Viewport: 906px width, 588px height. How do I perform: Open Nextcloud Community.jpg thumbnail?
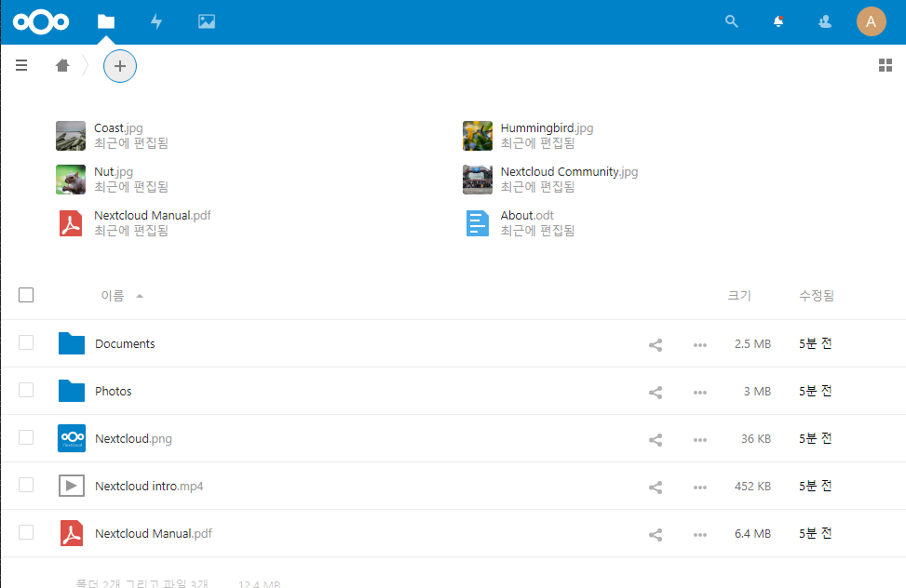click(x=478, y=180)
